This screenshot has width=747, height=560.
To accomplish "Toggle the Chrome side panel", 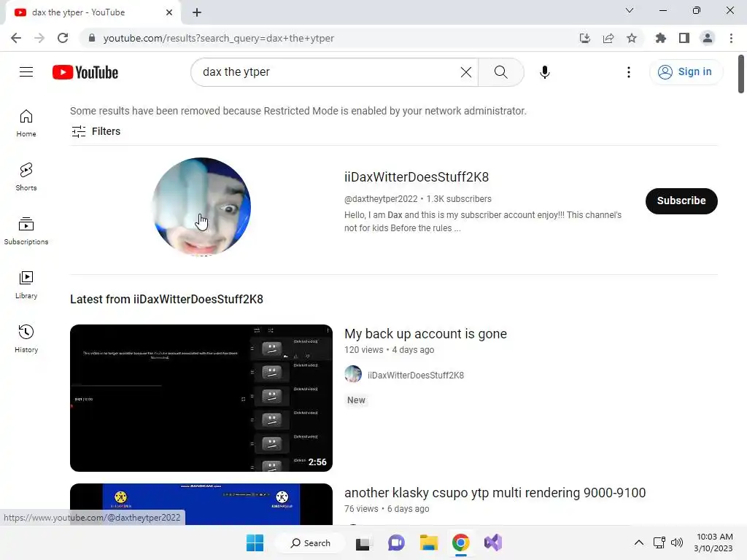I will (684, 38).
